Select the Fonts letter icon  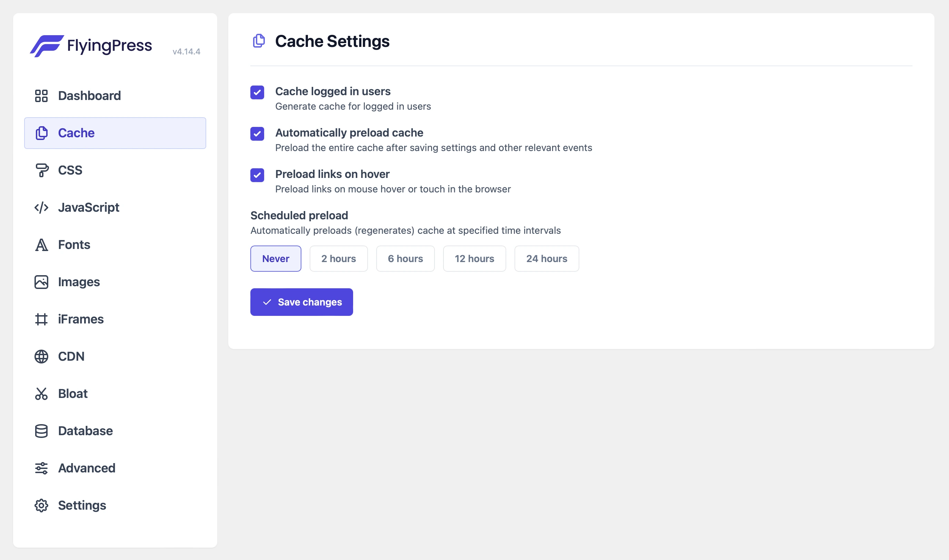pos(41,244)
